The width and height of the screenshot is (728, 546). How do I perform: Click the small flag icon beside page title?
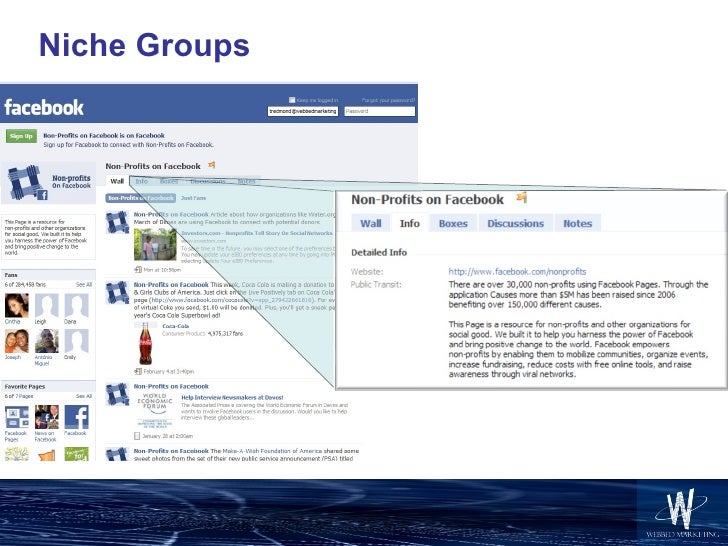tap(212, 165)
